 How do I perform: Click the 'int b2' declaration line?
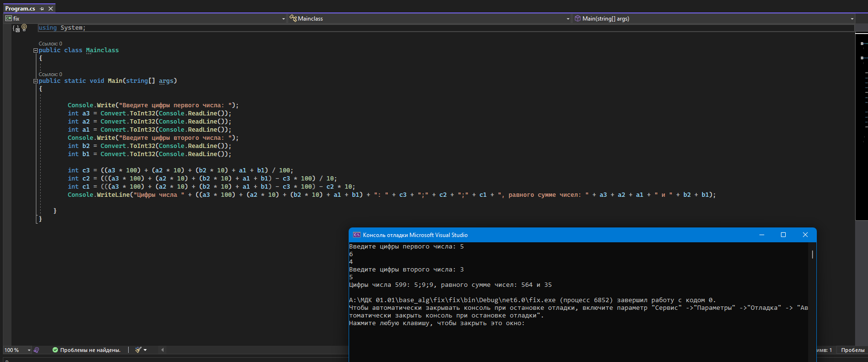(x=149, y=146)
